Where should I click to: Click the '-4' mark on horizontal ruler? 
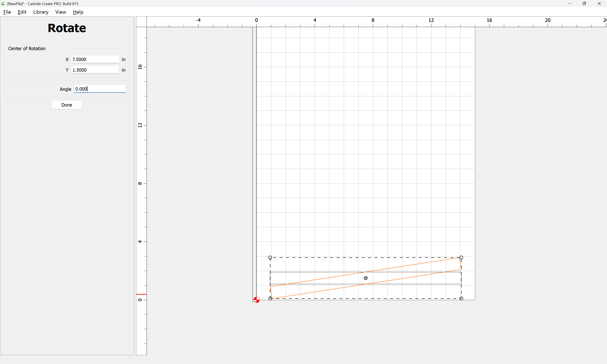(x=198, y=20)
